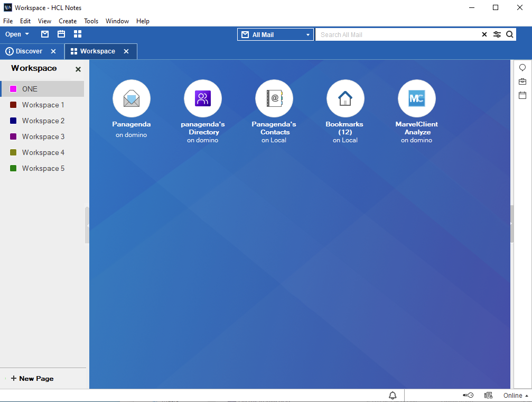Open the Help menu
Viewport: 532px width, 402px height.
click(x=143, y=21)
